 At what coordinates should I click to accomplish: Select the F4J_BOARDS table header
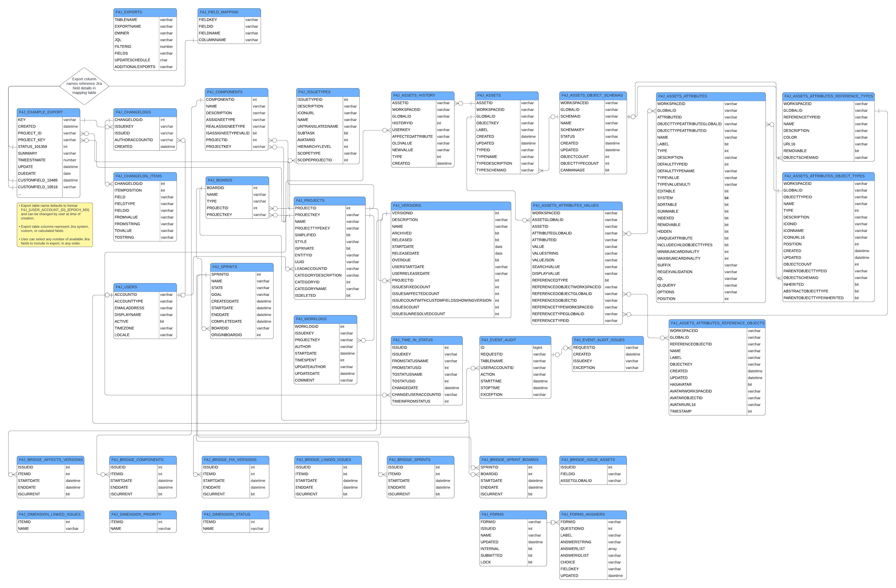(237, 181)
